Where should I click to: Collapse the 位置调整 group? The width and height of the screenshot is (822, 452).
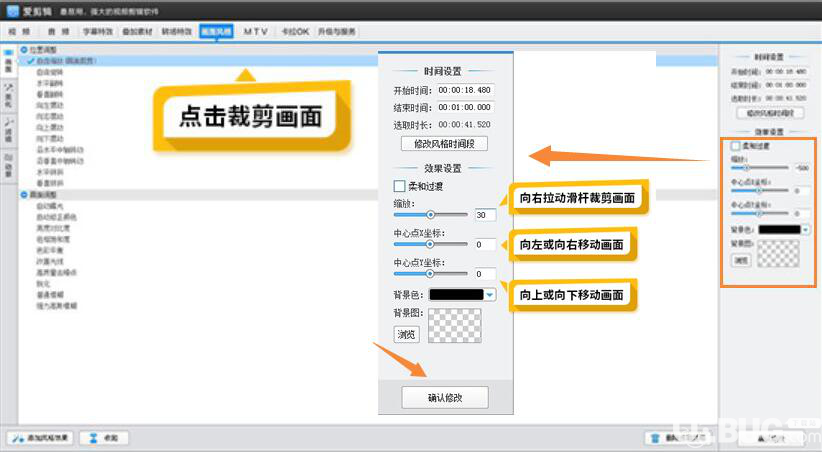coord(24,49)
